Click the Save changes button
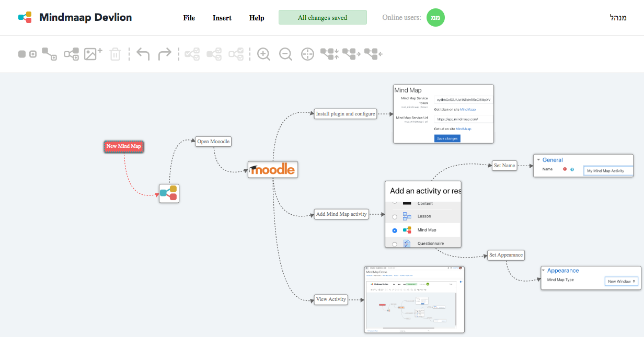The width and height of the screenshot is (644, 337). [447, 138]
